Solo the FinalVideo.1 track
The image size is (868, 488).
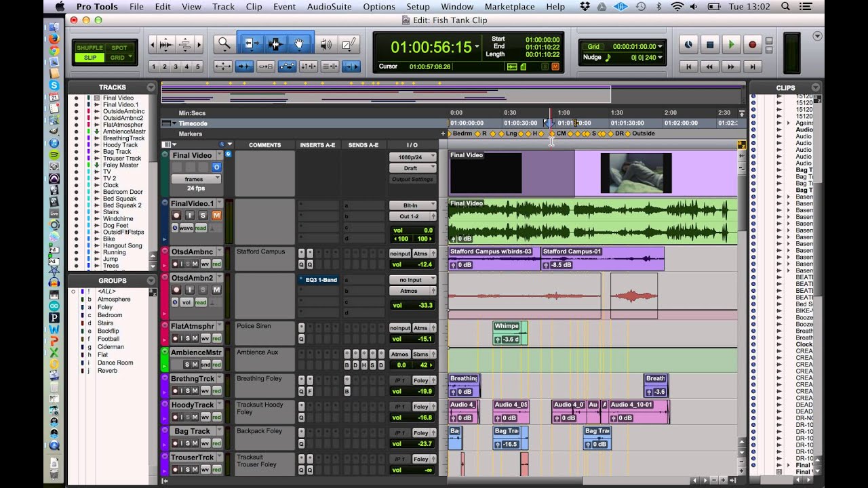pyautogui.click(x=203, y=215)
